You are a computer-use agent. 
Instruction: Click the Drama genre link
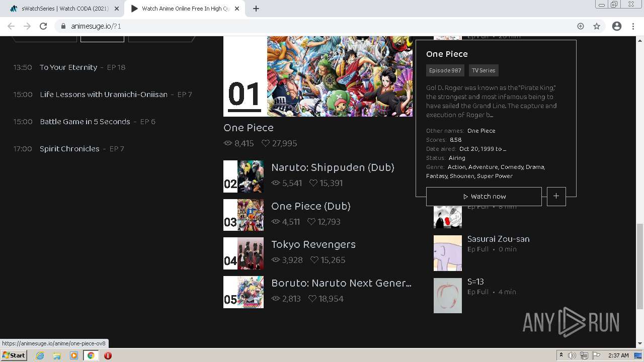click(x=535, y=167)
